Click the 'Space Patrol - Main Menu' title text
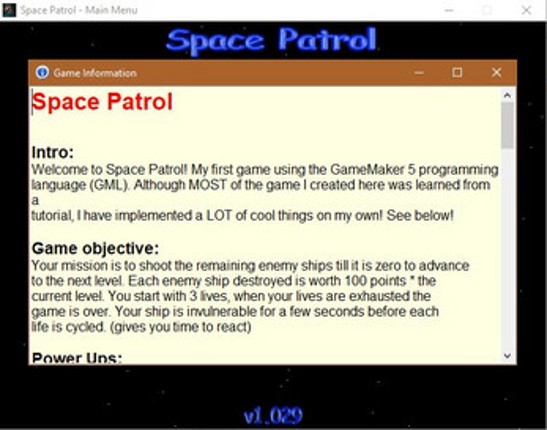 [79, 10]
